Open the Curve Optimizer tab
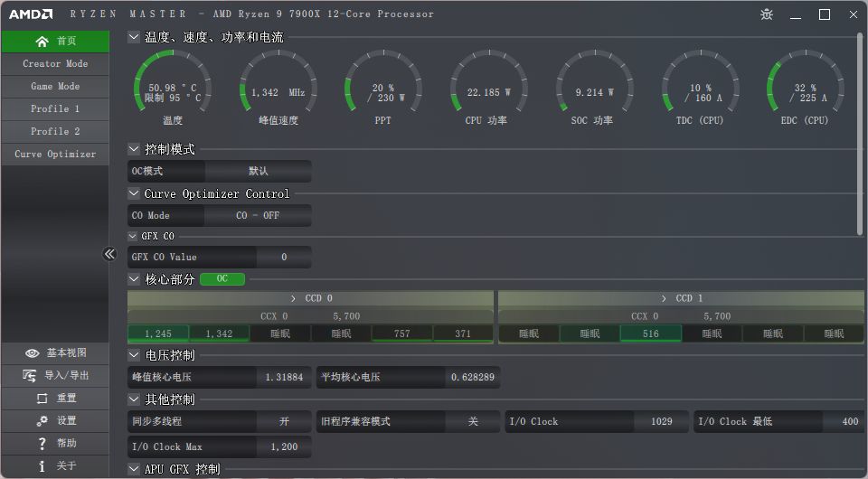The height and width of the screenshot is (479, 868). 55,155
